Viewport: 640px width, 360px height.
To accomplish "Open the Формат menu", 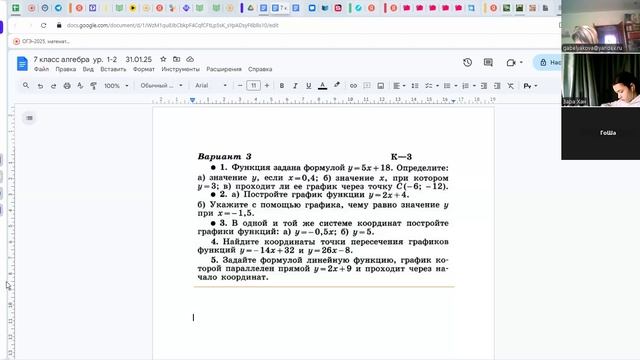I will point(144,69).
